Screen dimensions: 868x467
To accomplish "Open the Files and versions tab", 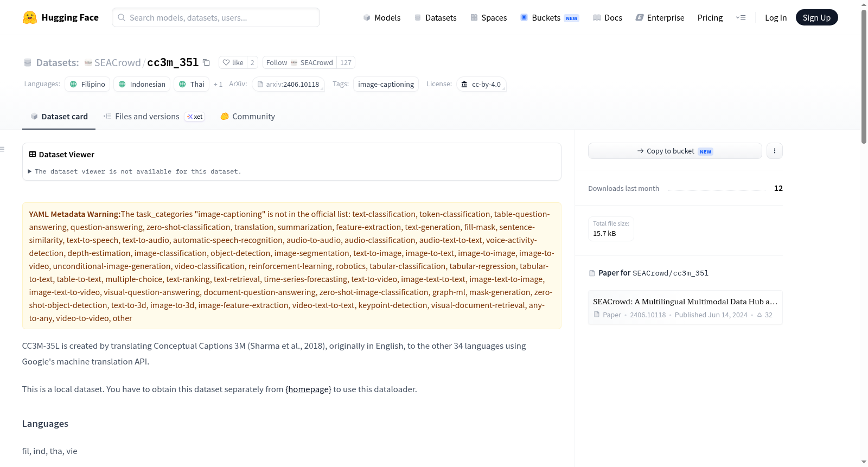I will [x=154, y=116].
